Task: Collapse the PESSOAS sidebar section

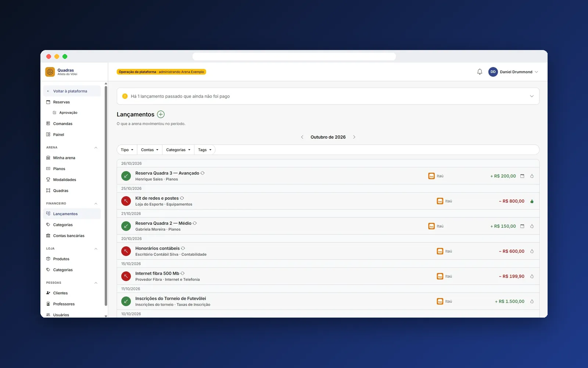Action: 96,283
